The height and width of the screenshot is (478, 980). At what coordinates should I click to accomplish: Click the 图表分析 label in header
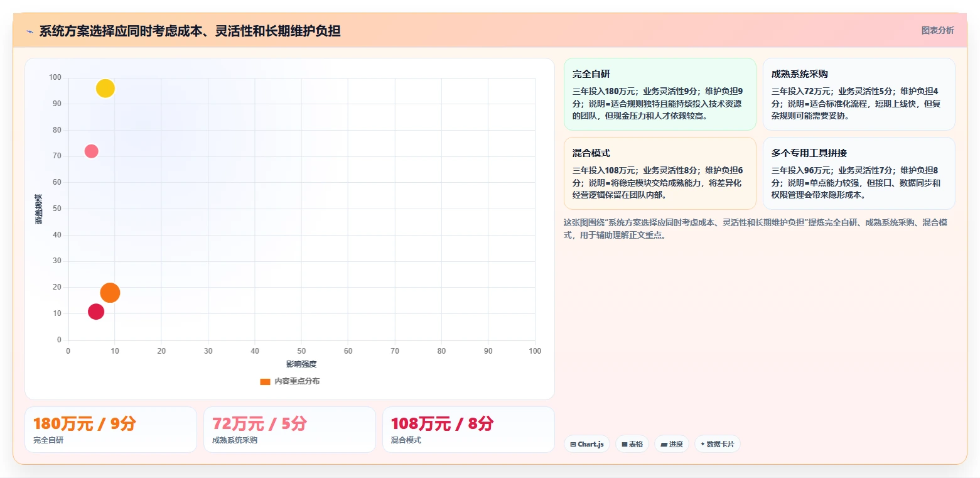tap(937, 30)
